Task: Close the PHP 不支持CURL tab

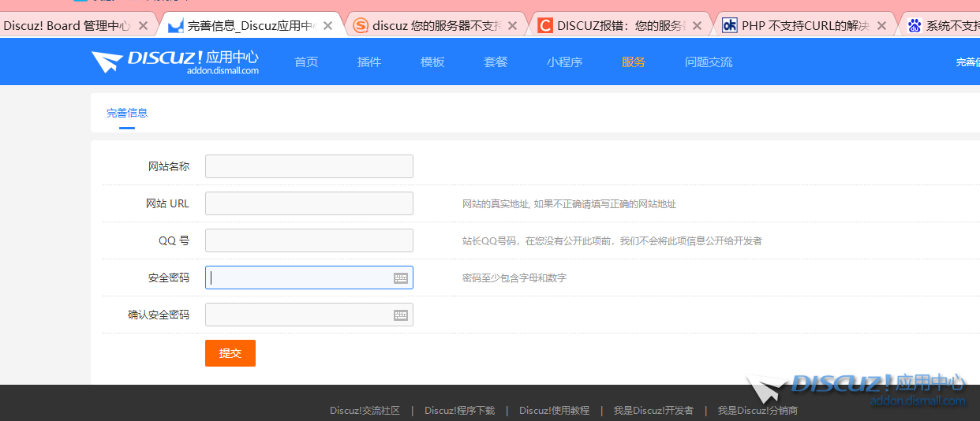Action: pos(881,25)
